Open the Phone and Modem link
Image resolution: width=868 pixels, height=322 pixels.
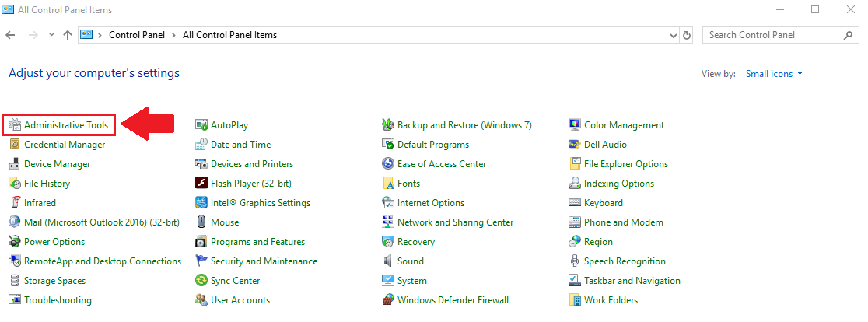click(623, 222)
